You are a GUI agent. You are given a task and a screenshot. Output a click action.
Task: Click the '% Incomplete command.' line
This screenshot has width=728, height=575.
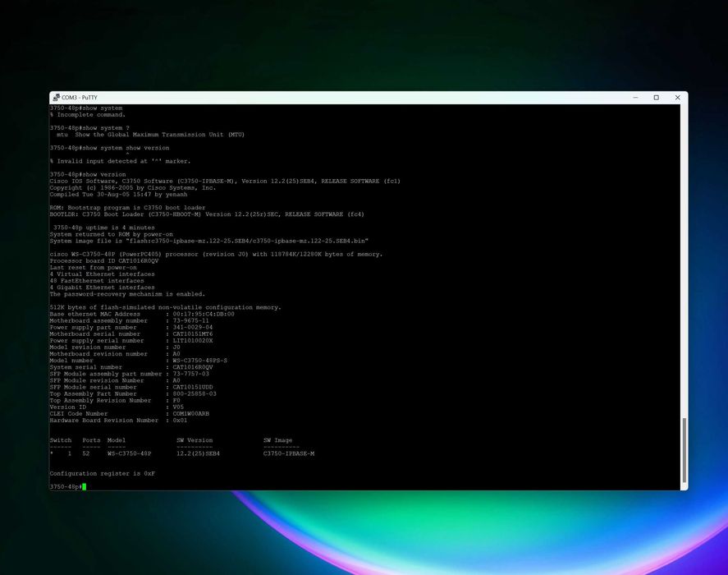click(x=88, y=114)
